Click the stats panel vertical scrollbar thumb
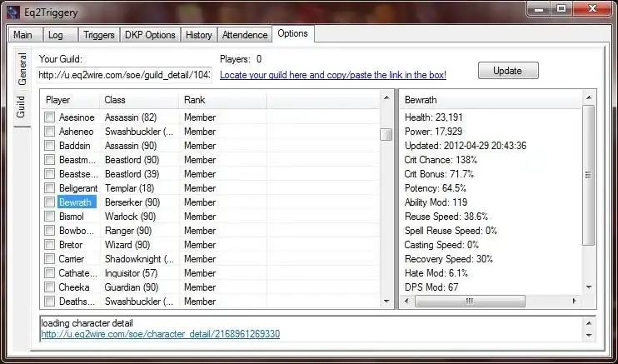 (589, 175)
